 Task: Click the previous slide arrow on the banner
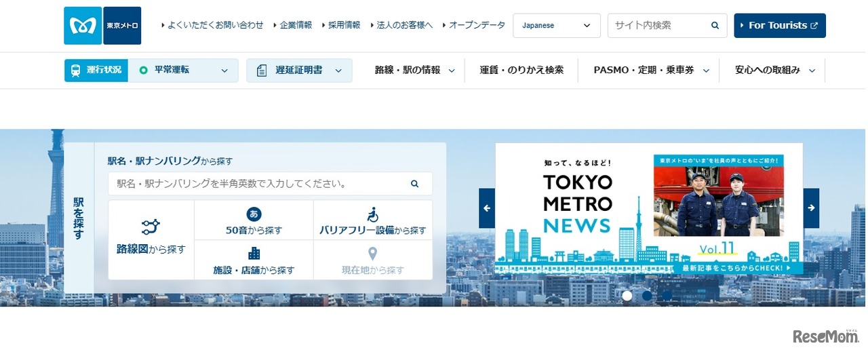click(x=487, y=208)
